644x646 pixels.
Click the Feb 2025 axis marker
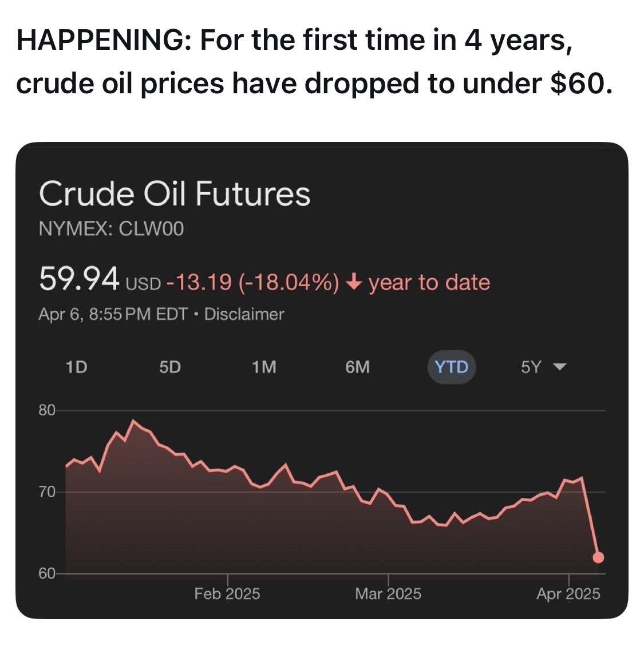click(227, 594)
